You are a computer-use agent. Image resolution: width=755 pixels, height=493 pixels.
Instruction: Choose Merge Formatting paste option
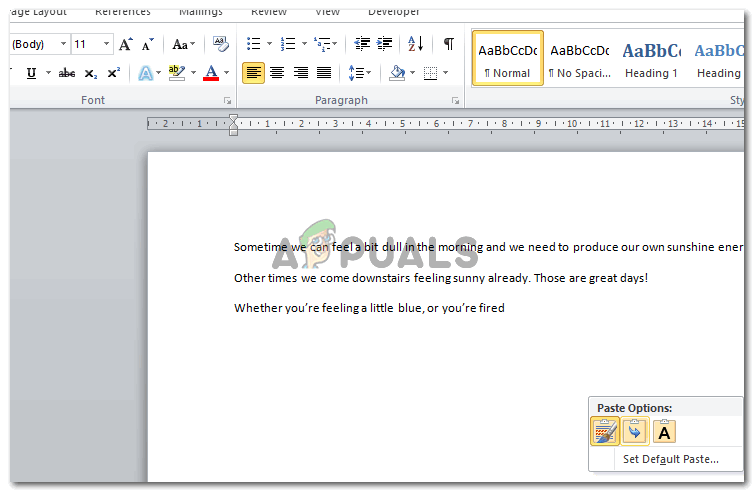click(634, 431)
